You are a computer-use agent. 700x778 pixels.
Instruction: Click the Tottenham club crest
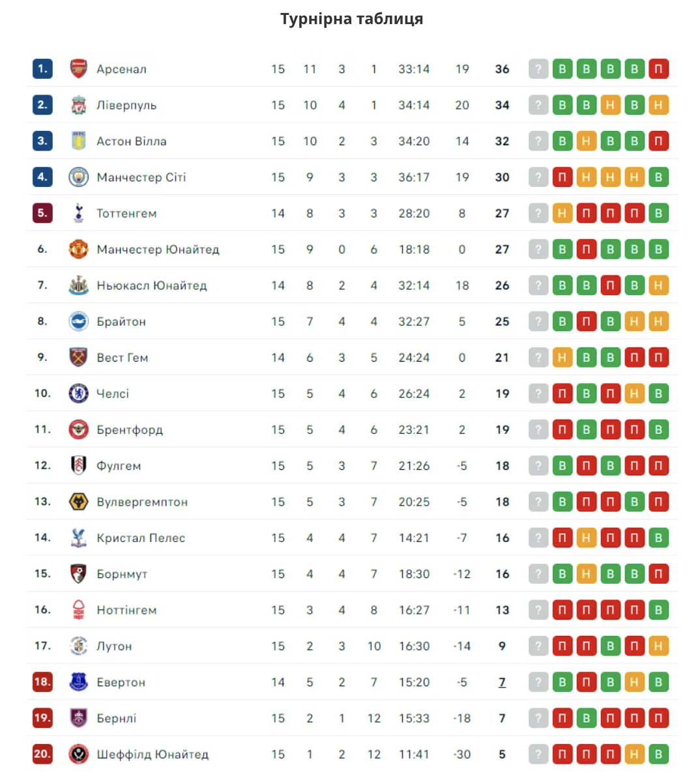click(x=78, y=213)
